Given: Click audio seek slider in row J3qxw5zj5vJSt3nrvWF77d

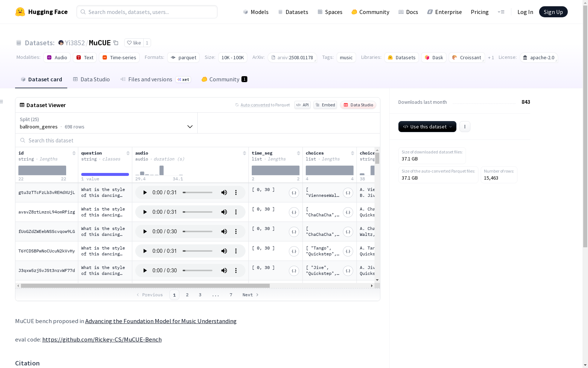Looking at the screenshot, I should coord(198,270).
